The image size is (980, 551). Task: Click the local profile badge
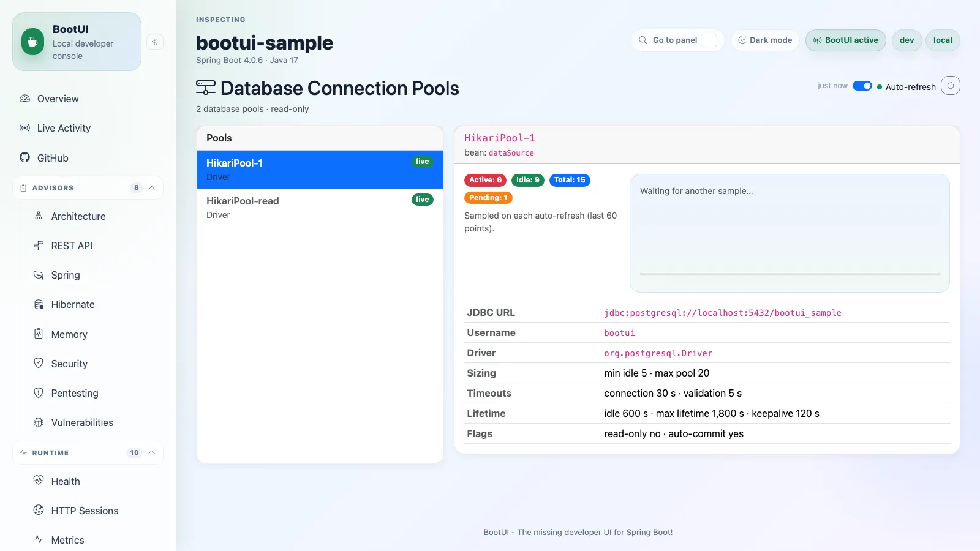[943, 40]
